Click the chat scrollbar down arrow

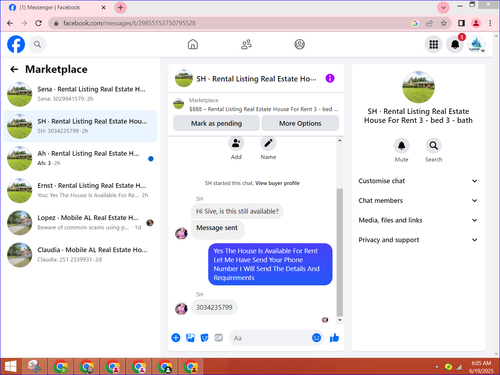tap(340, 320)
